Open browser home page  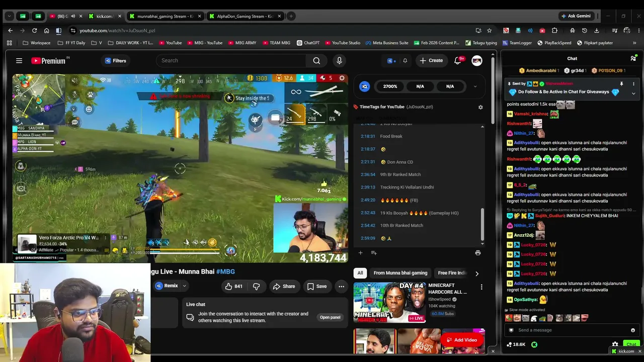pos(46,31)
